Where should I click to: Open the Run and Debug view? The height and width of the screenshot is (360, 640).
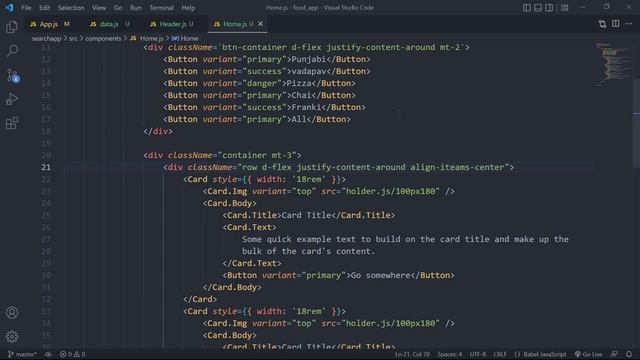point(12,99)
